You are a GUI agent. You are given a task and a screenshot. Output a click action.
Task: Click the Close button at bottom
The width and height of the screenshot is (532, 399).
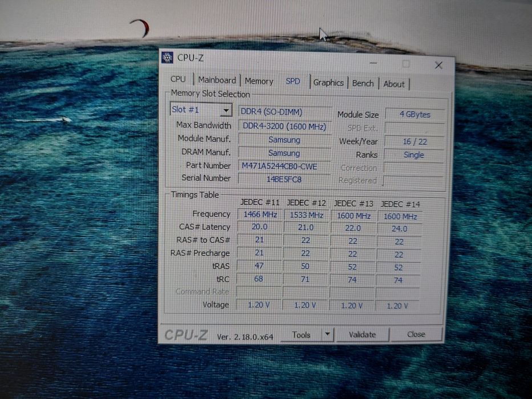(x=416, y=334)
